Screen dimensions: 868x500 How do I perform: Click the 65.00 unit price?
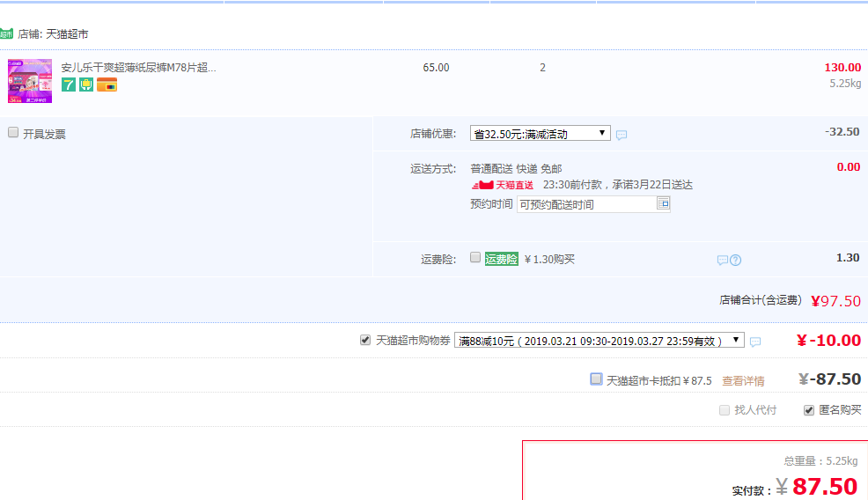437,68
